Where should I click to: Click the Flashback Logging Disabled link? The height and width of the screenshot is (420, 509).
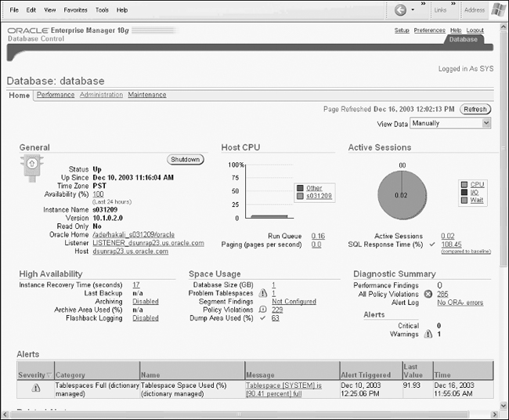pyautogui.click(x=146, y=318)
